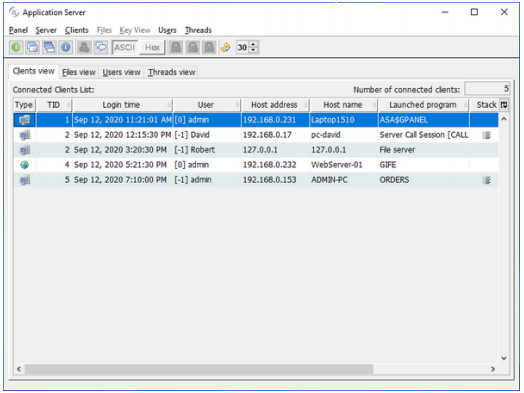Switch to the Threads view tab
Viewport: 524px width, 393px height.
pyautogui.click(x=171, y=72)
